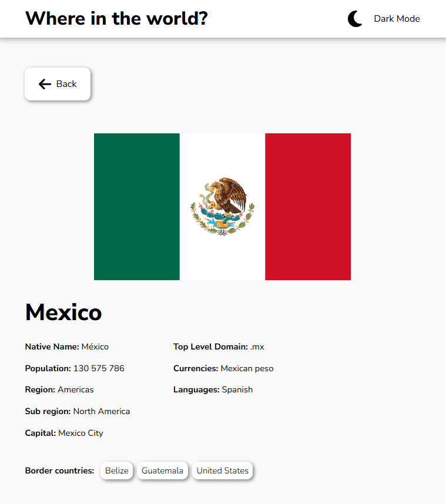Select the United States border country
This screenshot has height=504, width=446.
pyautogui.click(x=222, y=471)
